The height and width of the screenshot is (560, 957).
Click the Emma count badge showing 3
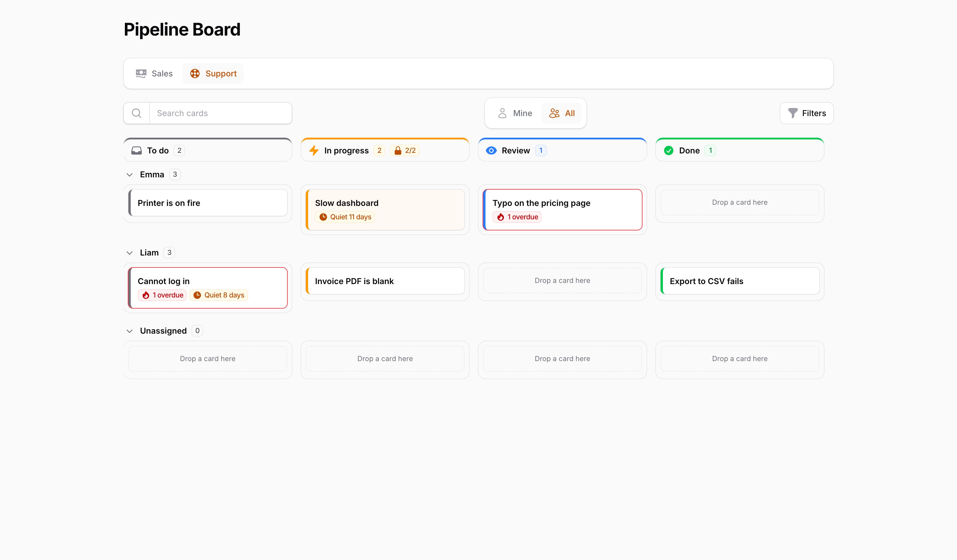(x=175, y=175)
